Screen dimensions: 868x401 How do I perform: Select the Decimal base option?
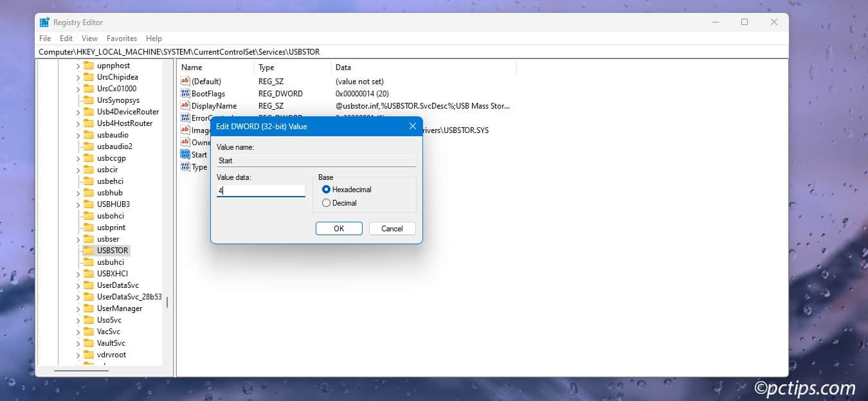tap(326, 203)
